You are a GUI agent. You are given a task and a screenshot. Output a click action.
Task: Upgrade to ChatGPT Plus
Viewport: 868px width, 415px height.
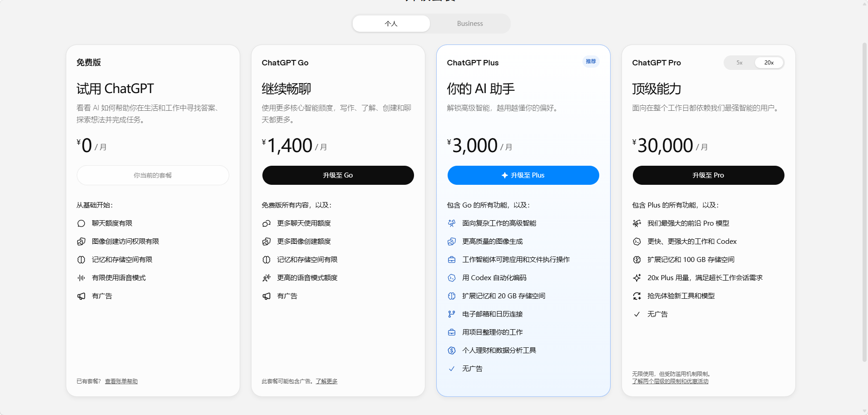pos(523,175)
